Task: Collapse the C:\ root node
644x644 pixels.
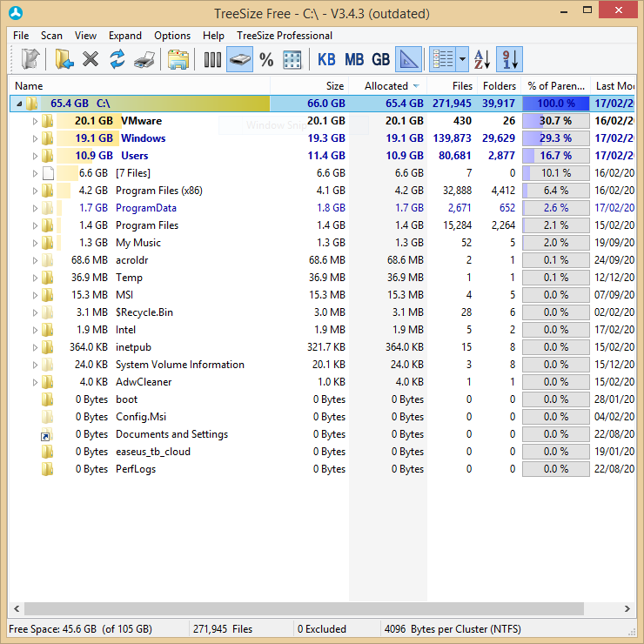Action: 19,104
